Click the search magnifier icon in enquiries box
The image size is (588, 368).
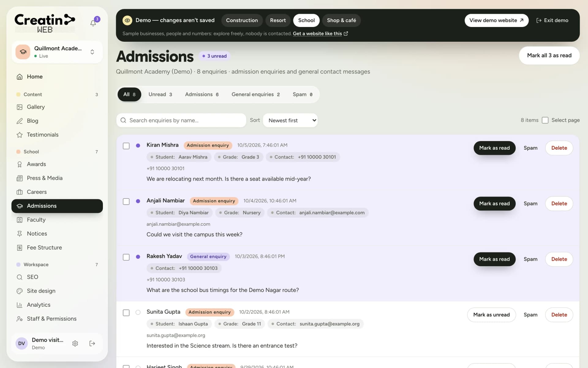pos(123,120)
